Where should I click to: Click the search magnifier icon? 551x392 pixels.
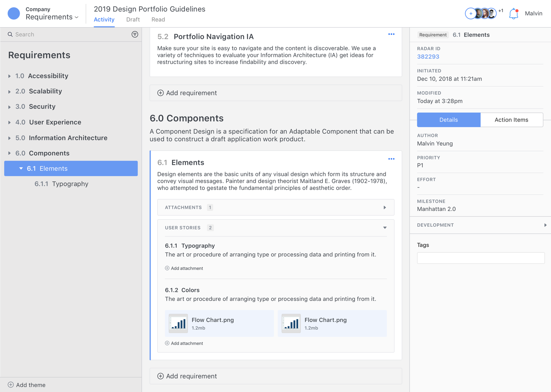click(10, 35)
